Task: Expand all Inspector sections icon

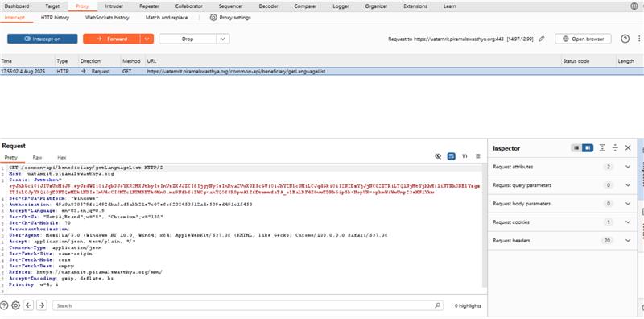Action: click(602, 148)
